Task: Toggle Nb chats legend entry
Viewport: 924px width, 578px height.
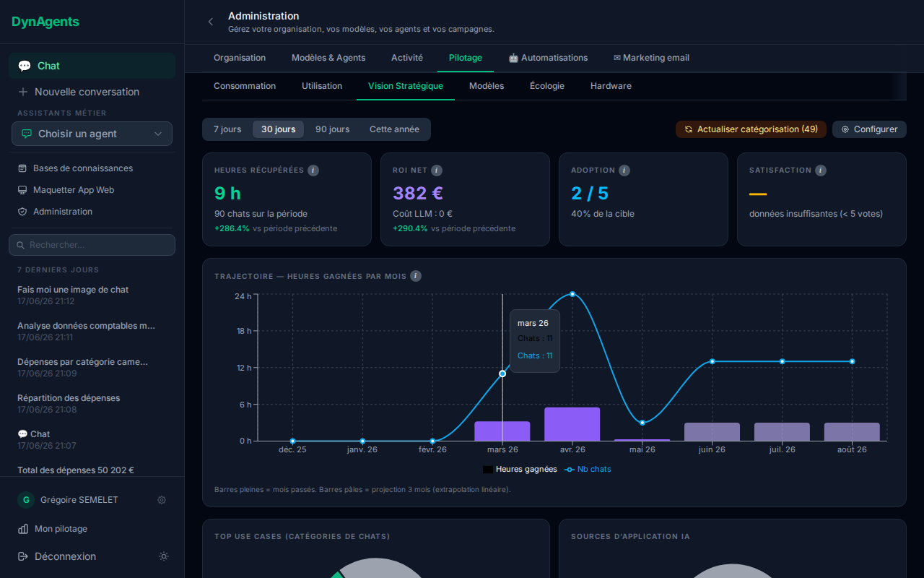Action: pyautogui.click(x=588, y=470)
